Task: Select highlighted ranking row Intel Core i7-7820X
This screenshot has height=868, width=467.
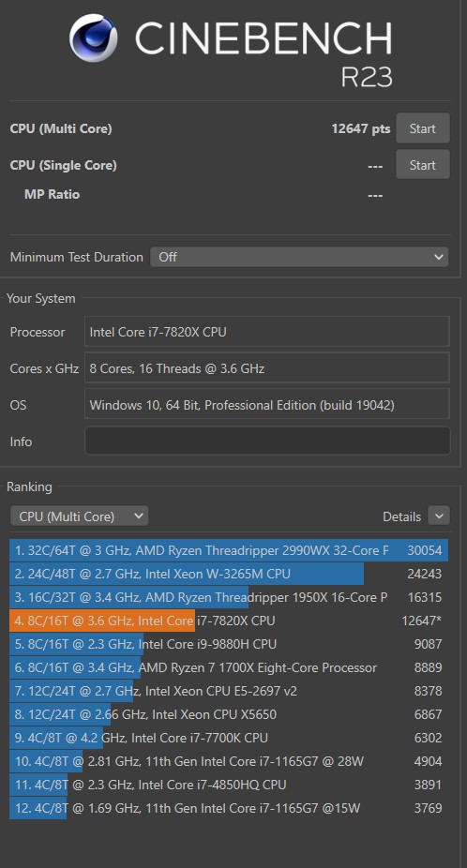Action: (229, 621)
